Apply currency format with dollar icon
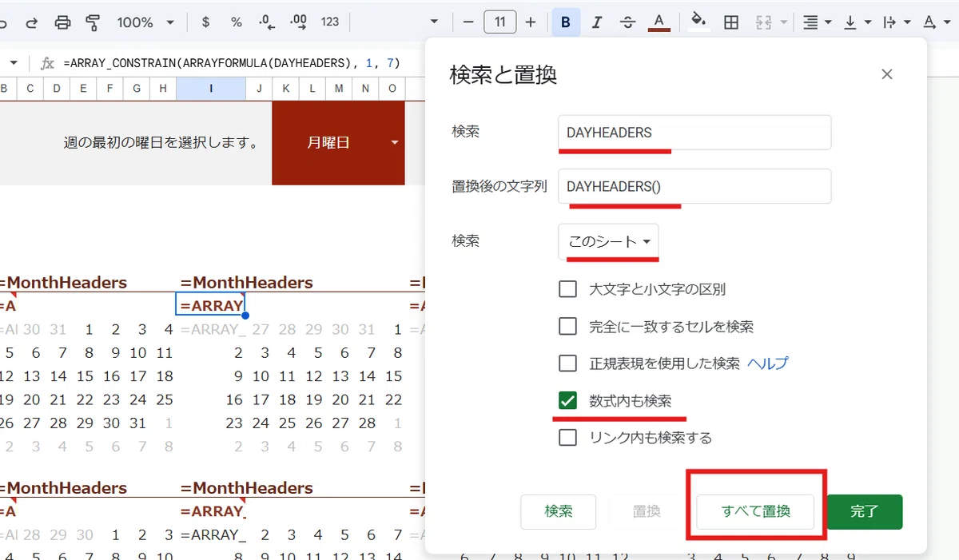 205,22
